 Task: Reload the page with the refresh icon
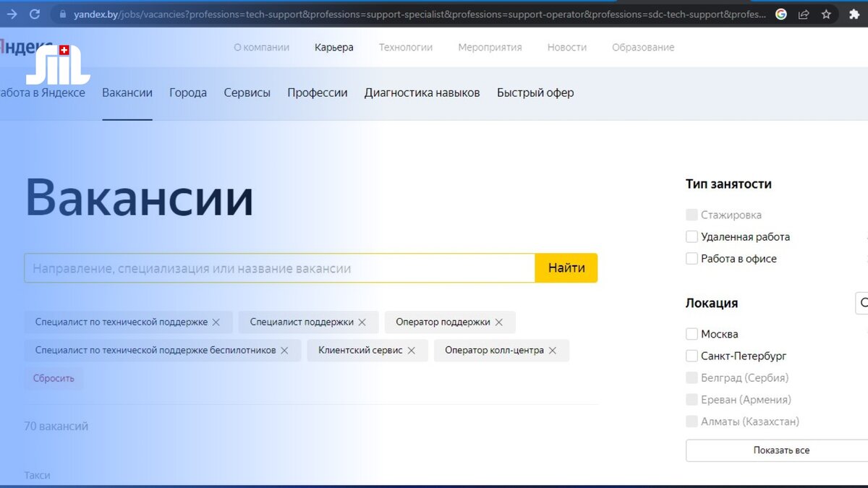point(34,14)
